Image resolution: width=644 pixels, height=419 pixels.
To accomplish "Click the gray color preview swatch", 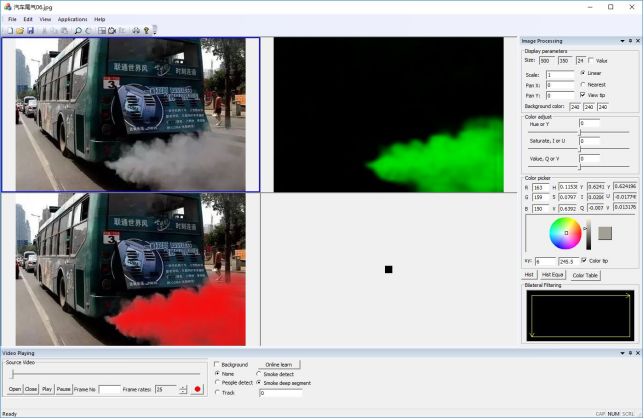I will point(605,233).
